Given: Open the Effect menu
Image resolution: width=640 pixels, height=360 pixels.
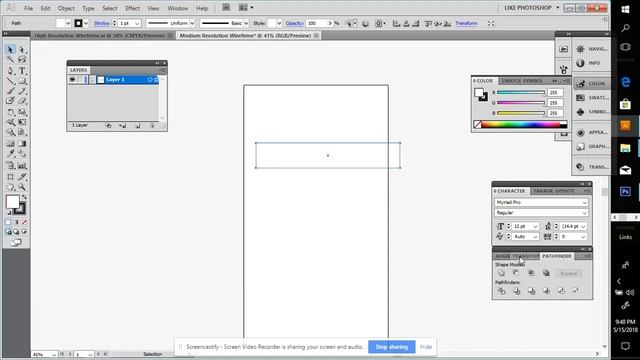Looking at the screenshot, I should [x=132, y=8].
